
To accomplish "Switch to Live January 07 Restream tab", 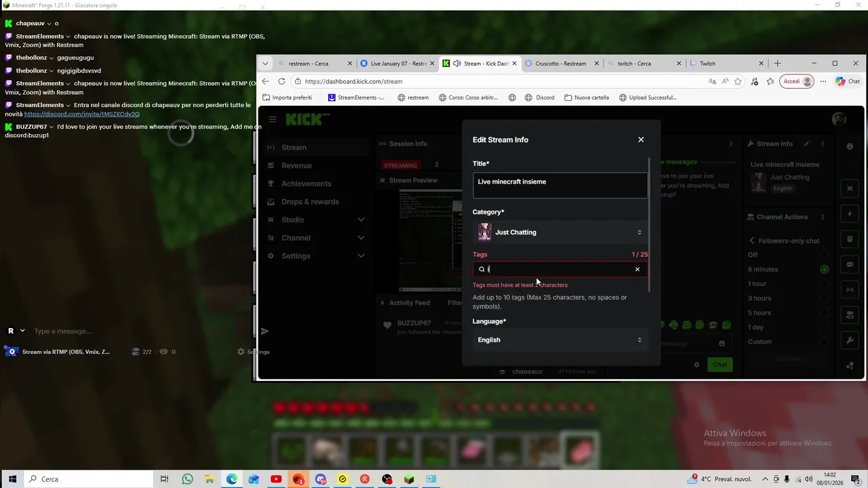I will pyautogui.click(x=397, y=63).
